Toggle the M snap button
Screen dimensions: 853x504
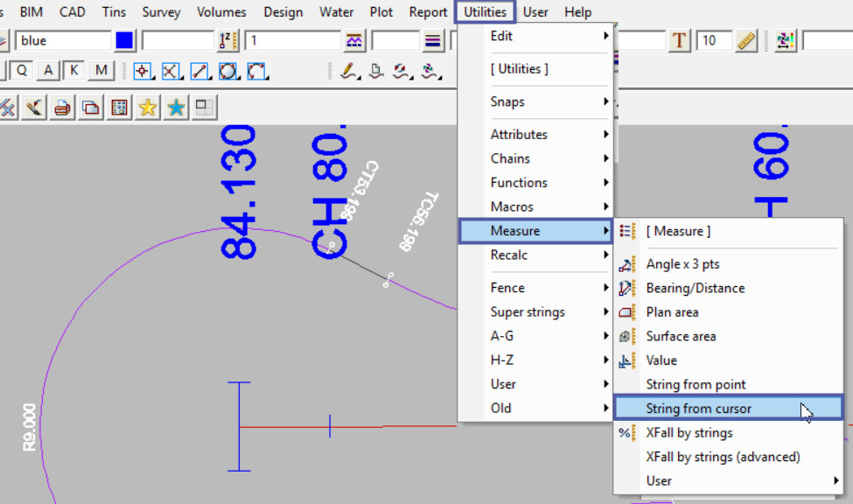pyautogui.click(x=101, y=71)
